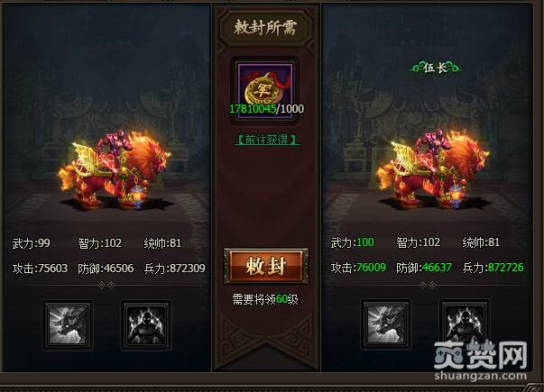Click the 敕封 confirm button

266,266
